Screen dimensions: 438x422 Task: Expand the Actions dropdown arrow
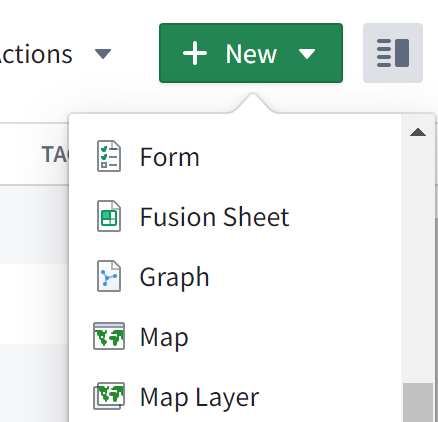[103, 54]
